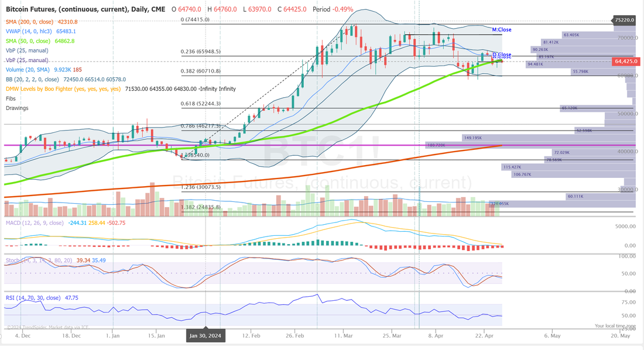Screen dimensions: 644x350
Task: Click the Jan 30, 2024 date marker
Action: [205, 335]
